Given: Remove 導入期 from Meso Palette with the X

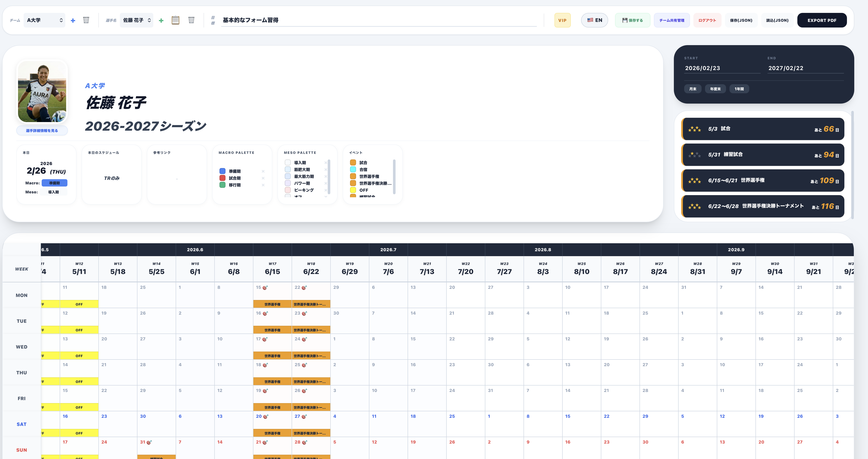Looking at the screenshot, I should 326,163.
